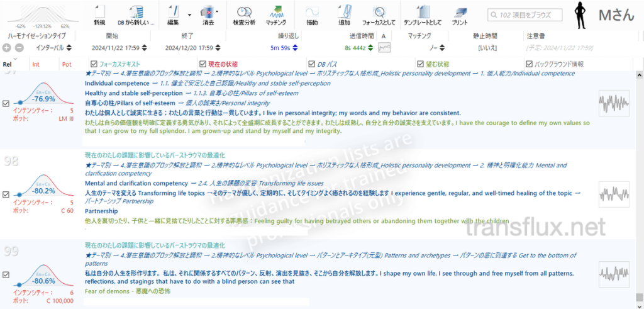Click the 静止時間 column header

[x=485, y=36]
